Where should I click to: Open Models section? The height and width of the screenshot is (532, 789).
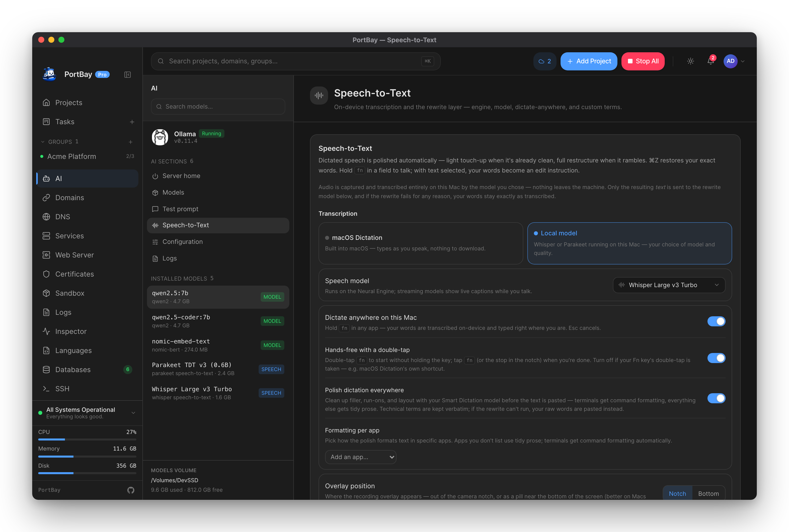coord(218,193)
